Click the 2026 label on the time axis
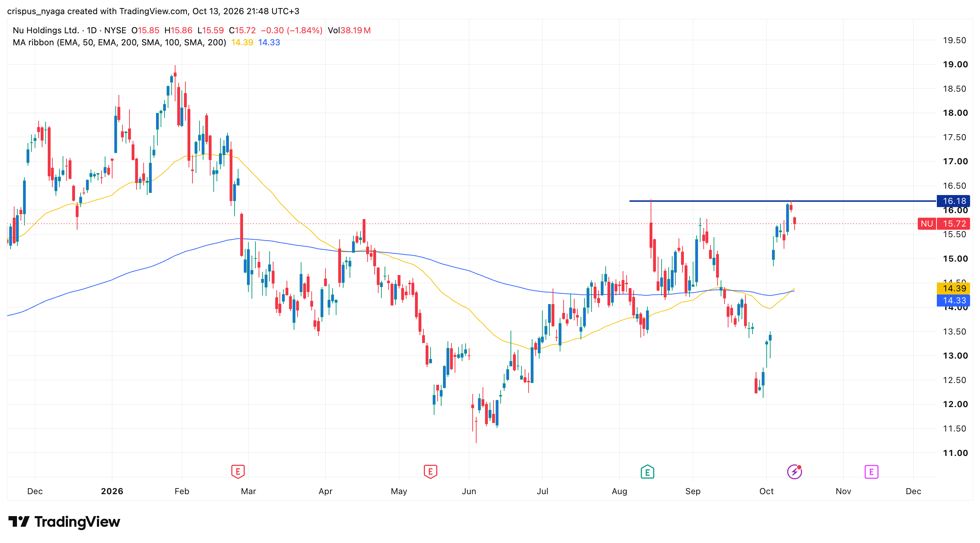This screenshot has height=543, width=980. (x=112, y=491)
